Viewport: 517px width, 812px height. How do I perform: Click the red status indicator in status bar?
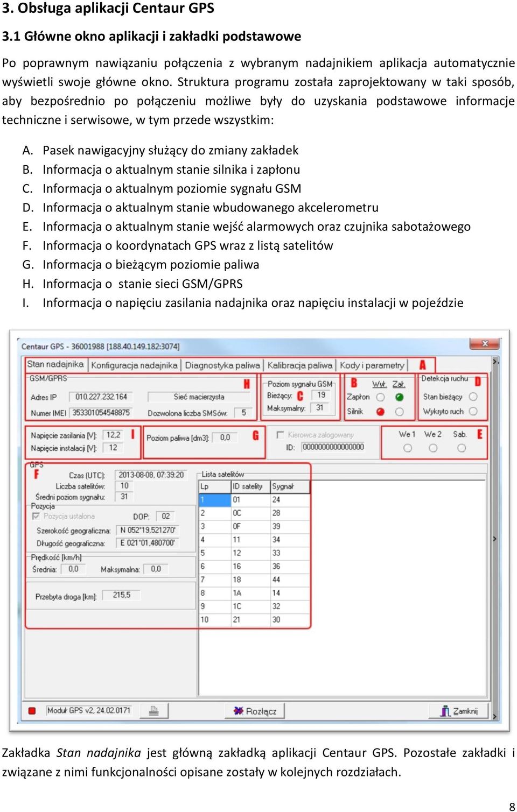(x=32, y=711)
